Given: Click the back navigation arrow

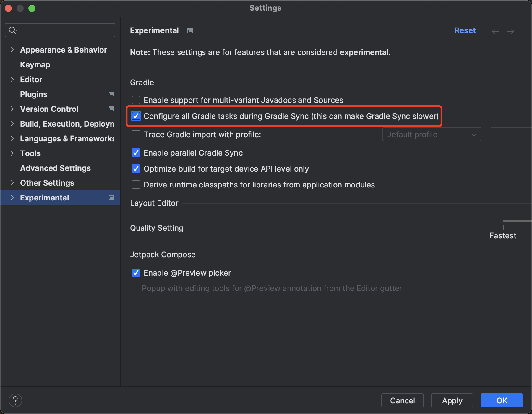Looking at the screenshot, I should tap(495, 31).
